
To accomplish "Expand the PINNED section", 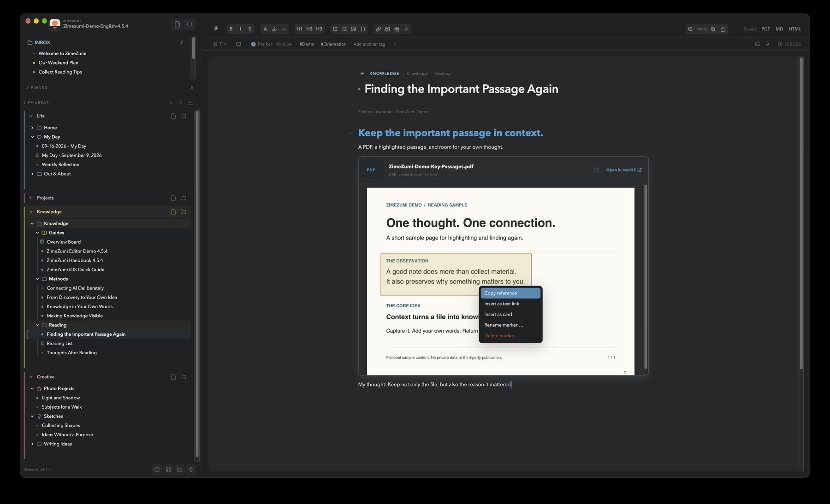I will (37, 88).
